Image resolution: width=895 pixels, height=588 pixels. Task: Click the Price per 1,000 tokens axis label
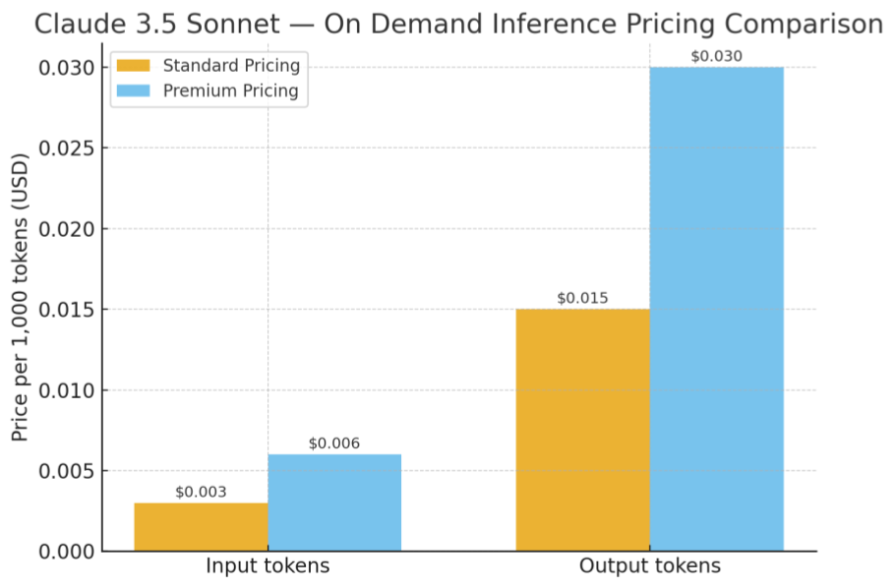21,296
